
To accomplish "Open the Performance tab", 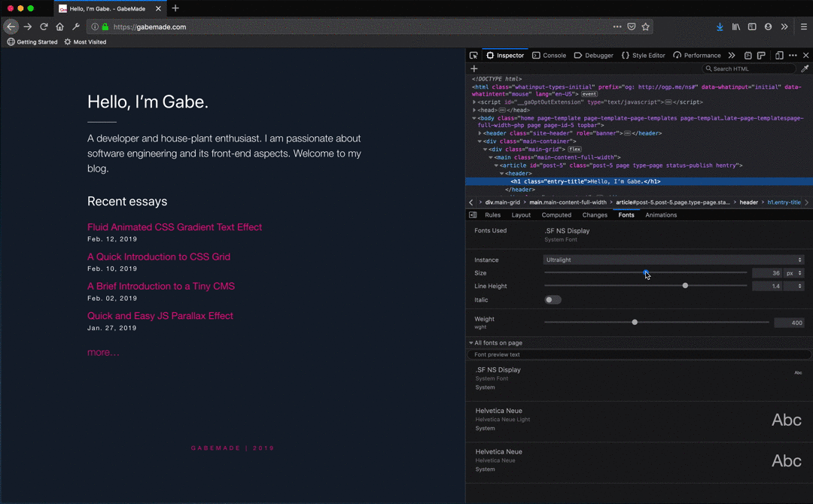I will click(x=696, y=56).
